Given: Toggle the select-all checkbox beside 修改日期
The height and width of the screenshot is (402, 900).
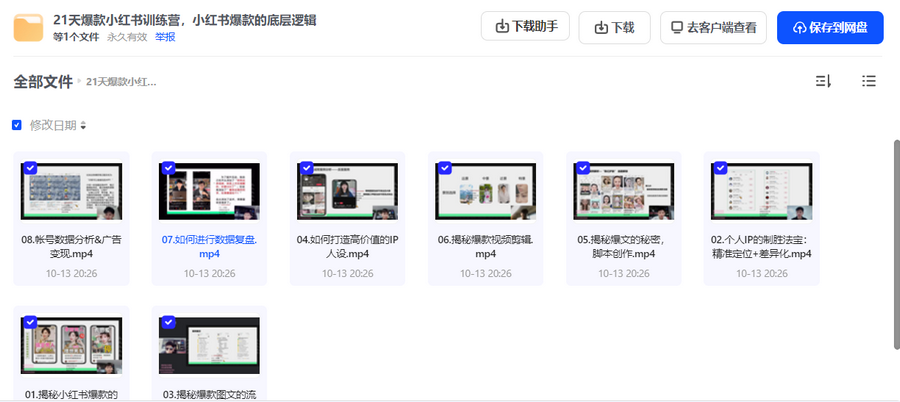Looking at the screenshot, I should pyautogui.click(x=17, y=125).
